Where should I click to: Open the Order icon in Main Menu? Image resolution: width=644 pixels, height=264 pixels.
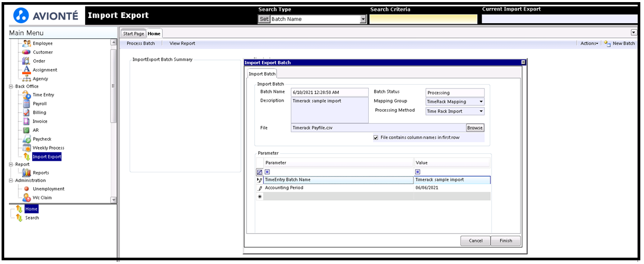26,61
